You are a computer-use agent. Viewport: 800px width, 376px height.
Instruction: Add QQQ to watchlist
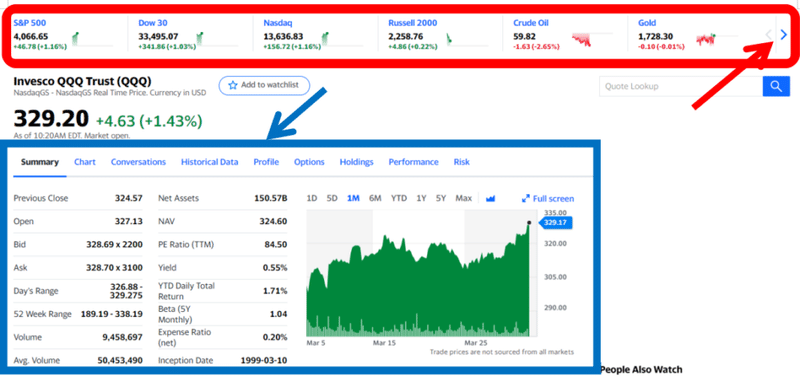264,85
